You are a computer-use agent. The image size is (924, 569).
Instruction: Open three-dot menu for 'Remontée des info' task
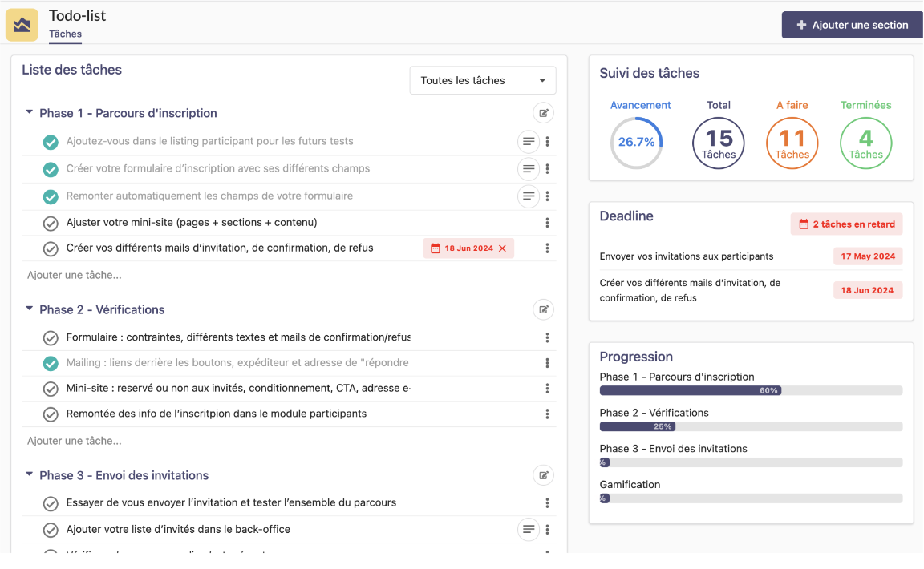click(x=547, y=414)
